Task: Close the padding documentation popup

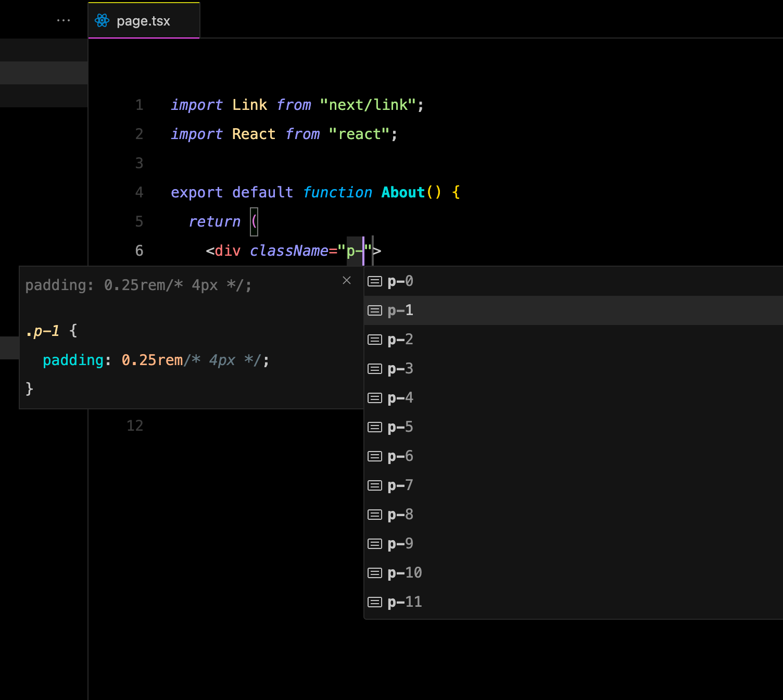Action: (x=347, y=280)
